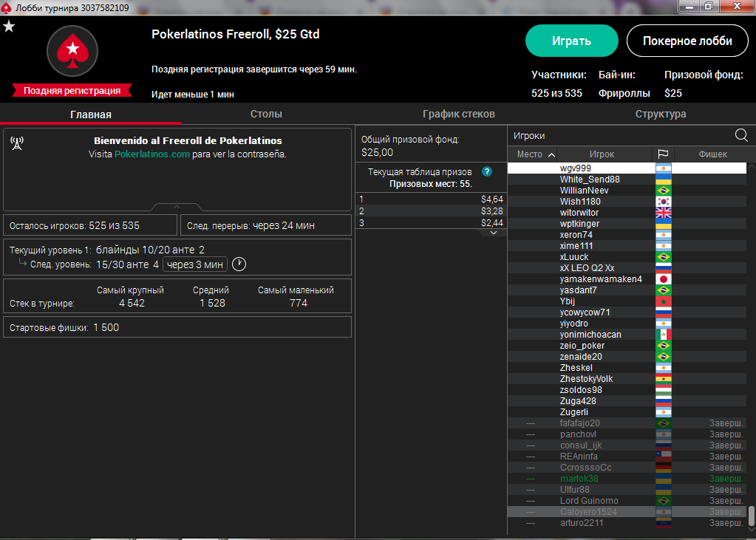Screen dimensions: 756x540
Task: Click the Ghana flag beside ZhestokyVolk
Action: tap(664, 379)
